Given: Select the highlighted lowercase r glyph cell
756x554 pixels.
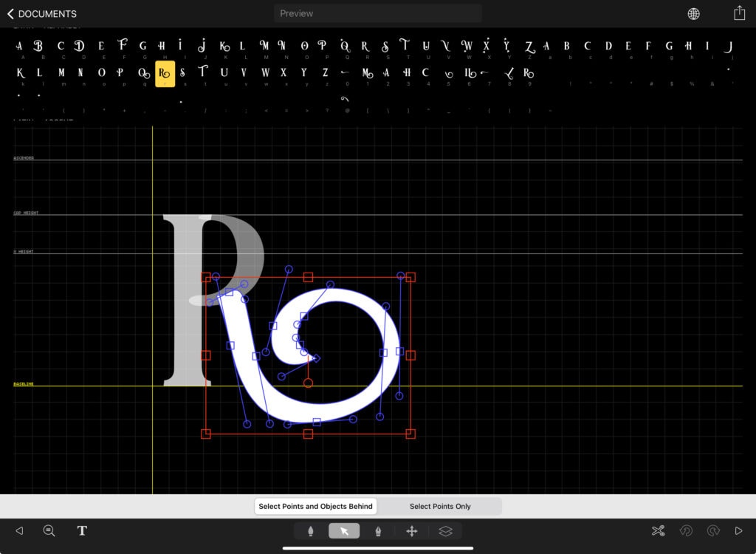Looking at the screenshot, I should [165, 74].
